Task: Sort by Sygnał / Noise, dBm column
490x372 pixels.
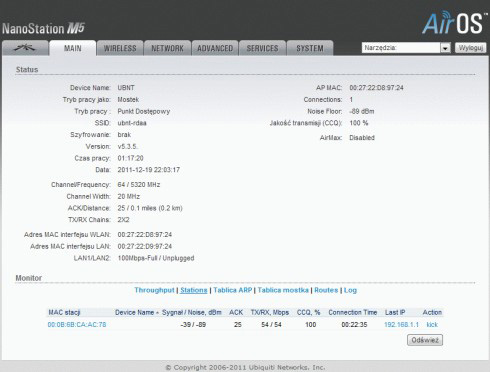Action: (x=192, y=312)
